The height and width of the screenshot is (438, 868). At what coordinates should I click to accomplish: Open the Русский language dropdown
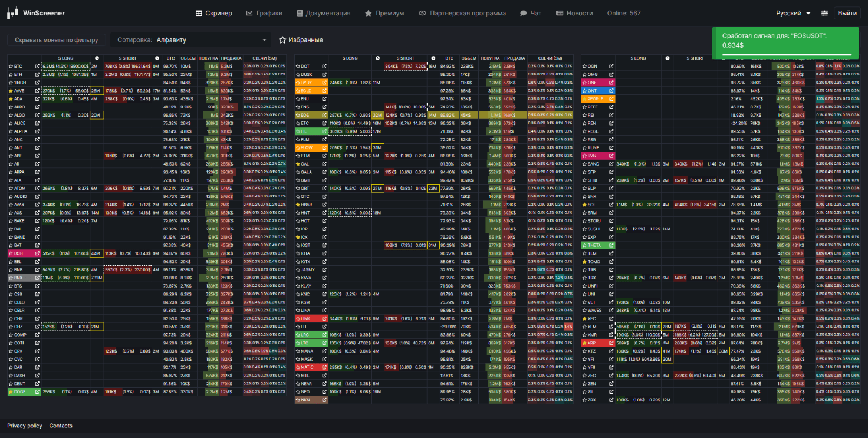[793, 13]
